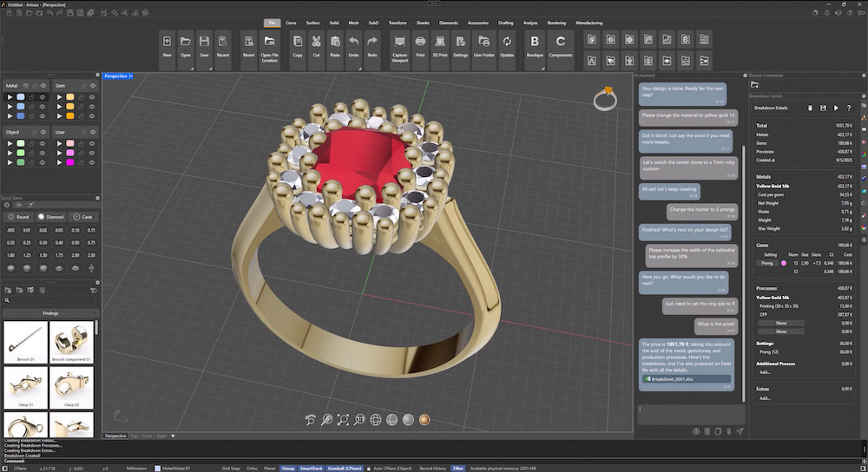Toggle the Osnap status bar option

[x=288, y=468]
